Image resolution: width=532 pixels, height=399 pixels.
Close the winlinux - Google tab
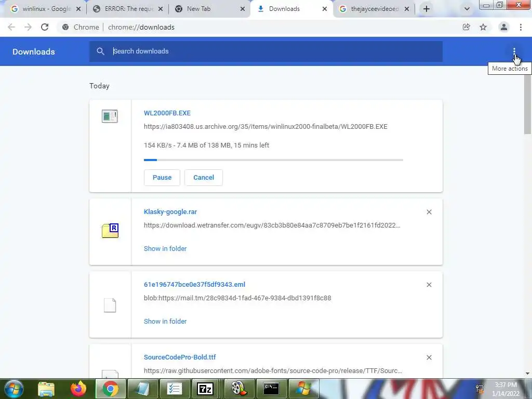pos(78,9)
